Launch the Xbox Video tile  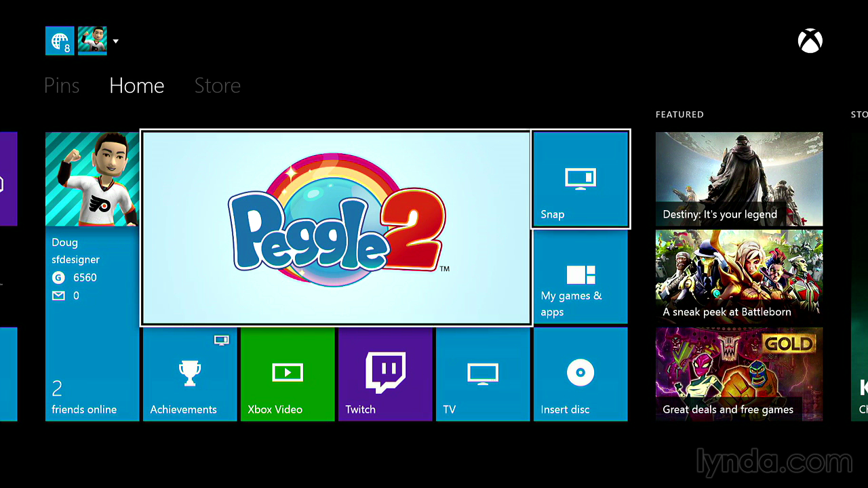[288, 374]
